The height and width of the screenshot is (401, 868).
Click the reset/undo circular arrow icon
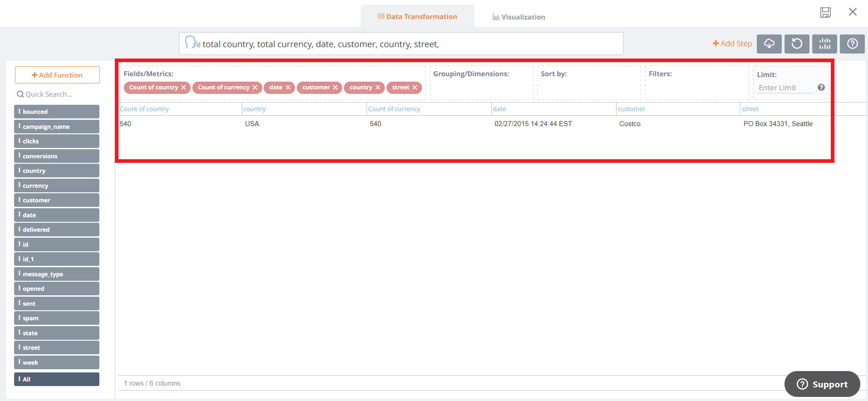(797, 44)
